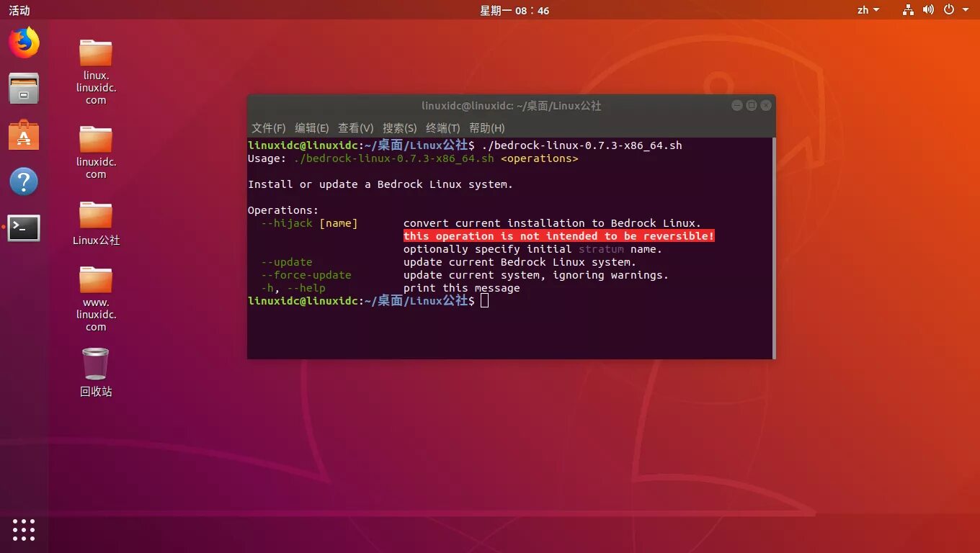The height and width of the screenshot is (553, 980).
Task: Click the terminal cursor at the prompt
Action: (485, 301)
